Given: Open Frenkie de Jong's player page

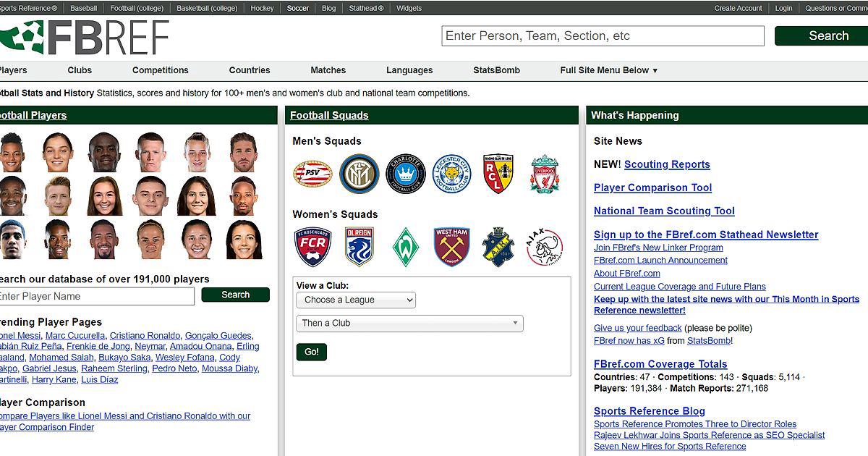Looking at the screenshot, I should 98,347.
